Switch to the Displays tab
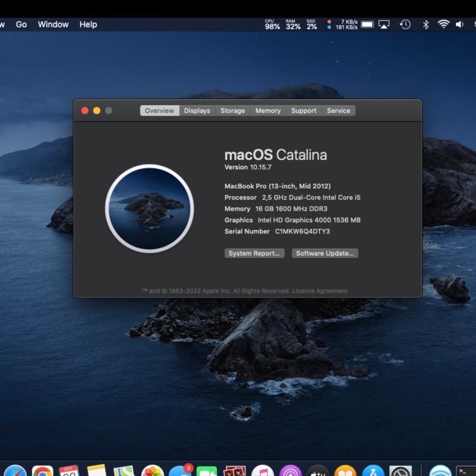The height and width of the screenshot is (476, 476). 197,111
